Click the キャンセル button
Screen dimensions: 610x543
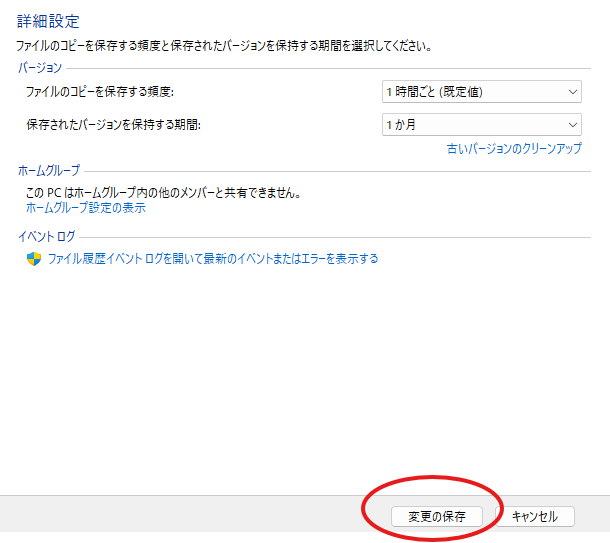[535, 517]
